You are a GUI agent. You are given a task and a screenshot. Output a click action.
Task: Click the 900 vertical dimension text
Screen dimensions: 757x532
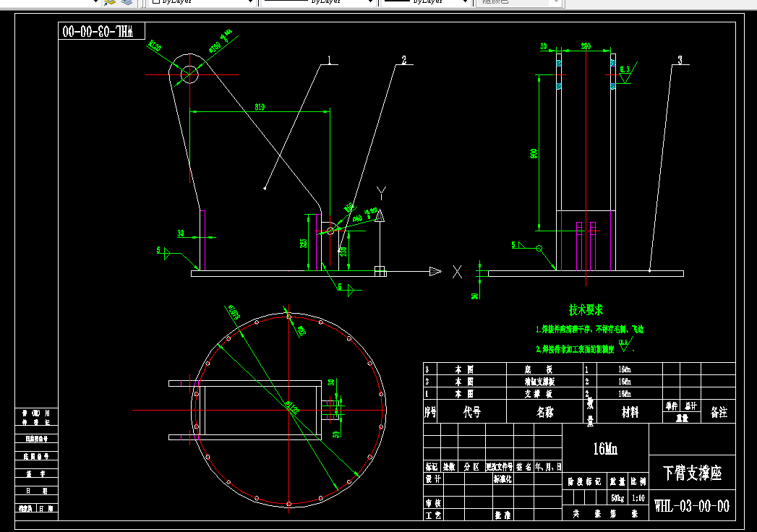(534, 153)
